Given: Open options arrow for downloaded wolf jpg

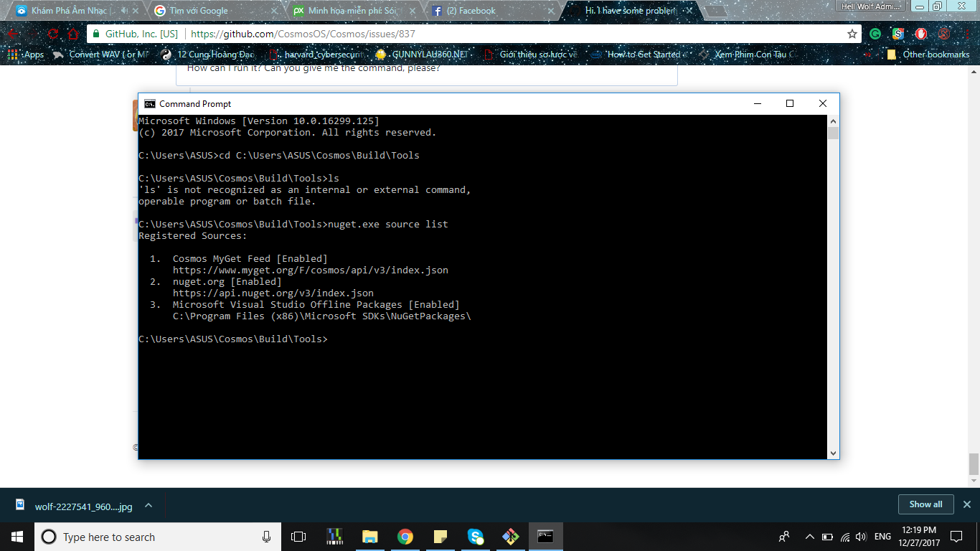Looking at the screenshot, I should tap(149, 505).
